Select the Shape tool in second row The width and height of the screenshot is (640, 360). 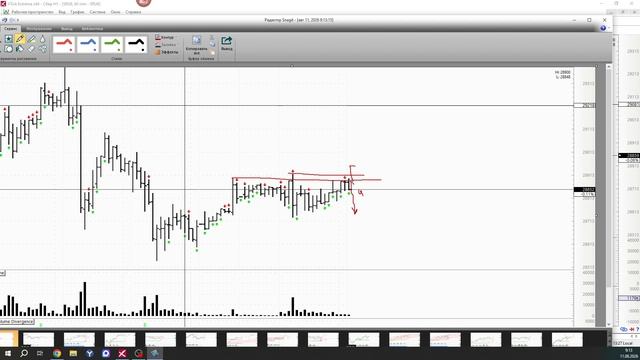(x=8, y=49)
